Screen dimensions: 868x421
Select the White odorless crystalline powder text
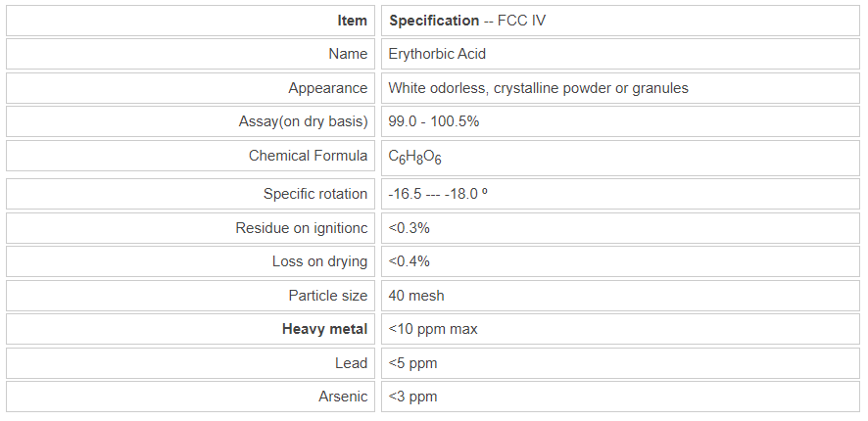(x=538, y=88)
